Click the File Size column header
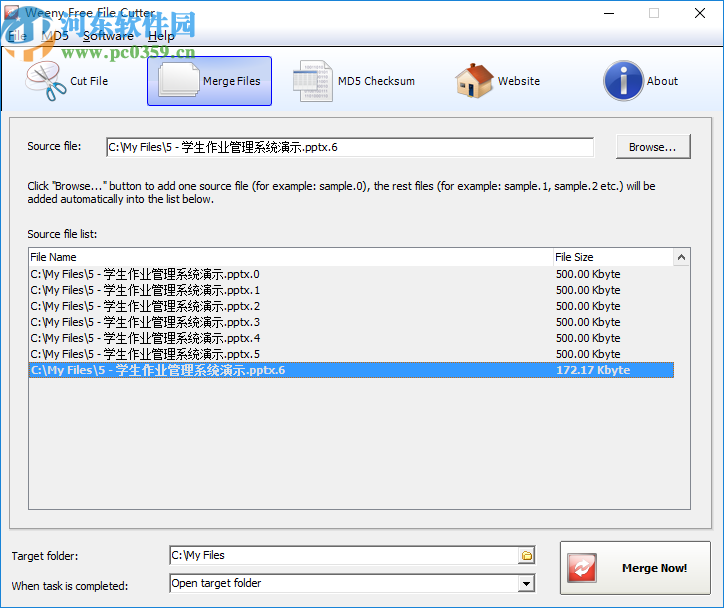Image resolution: width=724 pixels, height=608 pixels. [x=613, y=257]
